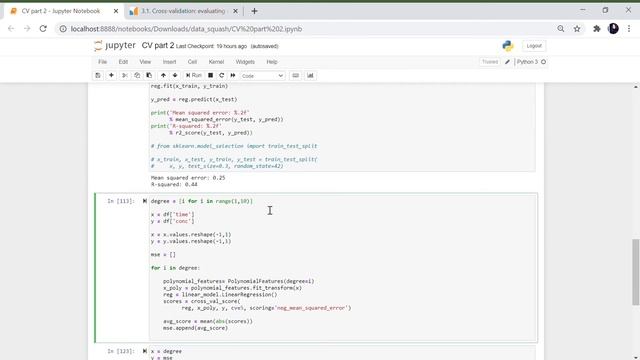Cut selected cells with the scissors icon
The height and width of the screenshot is (360, 640).
coord(125,76)
